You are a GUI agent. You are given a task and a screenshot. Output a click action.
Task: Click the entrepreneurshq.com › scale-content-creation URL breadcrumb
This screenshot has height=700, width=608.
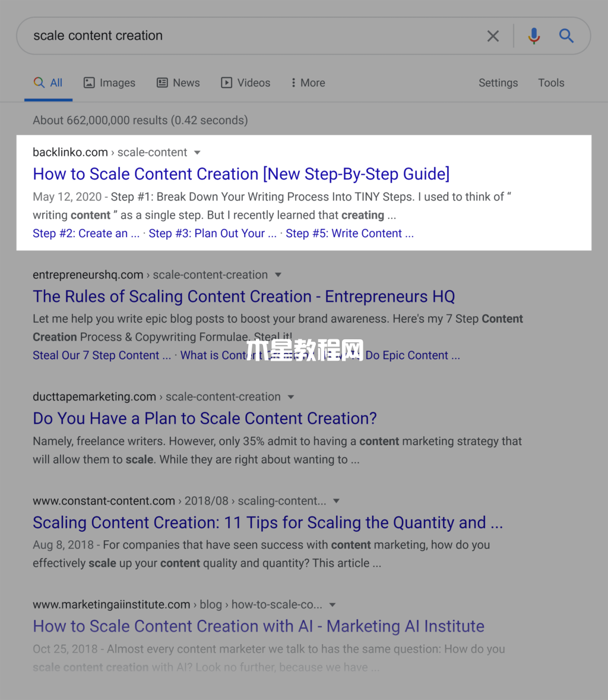[x=150, y=275]
